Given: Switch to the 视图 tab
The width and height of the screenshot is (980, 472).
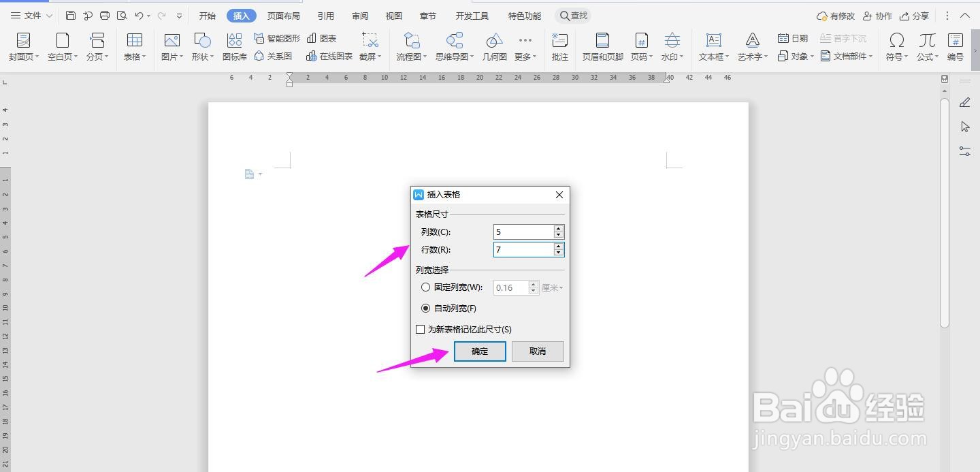Looking at the screenshot, I should coord(393,16).
